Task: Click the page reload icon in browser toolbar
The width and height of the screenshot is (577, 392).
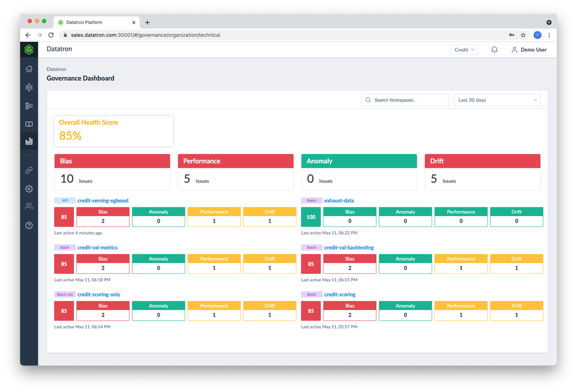Action: (x=51, y=35)
